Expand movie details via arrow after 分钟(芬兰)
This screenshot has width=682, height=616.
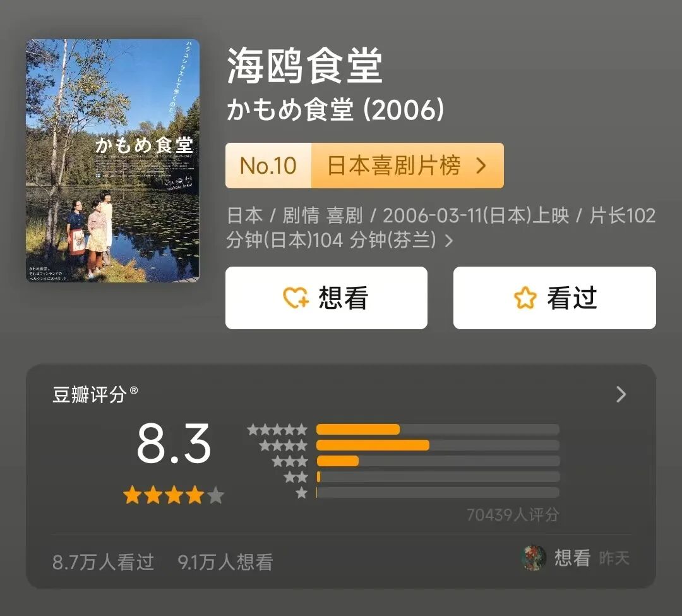[449, 241]
